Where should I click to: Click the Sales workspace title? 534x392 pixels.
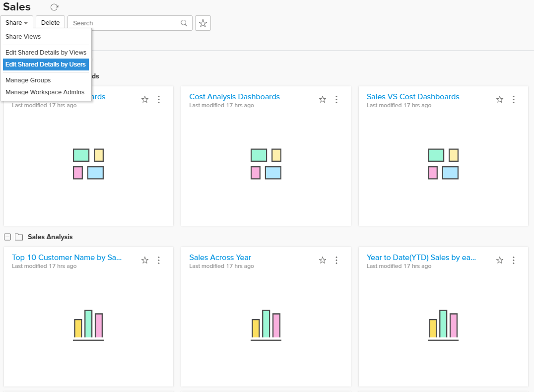point(17,7)
